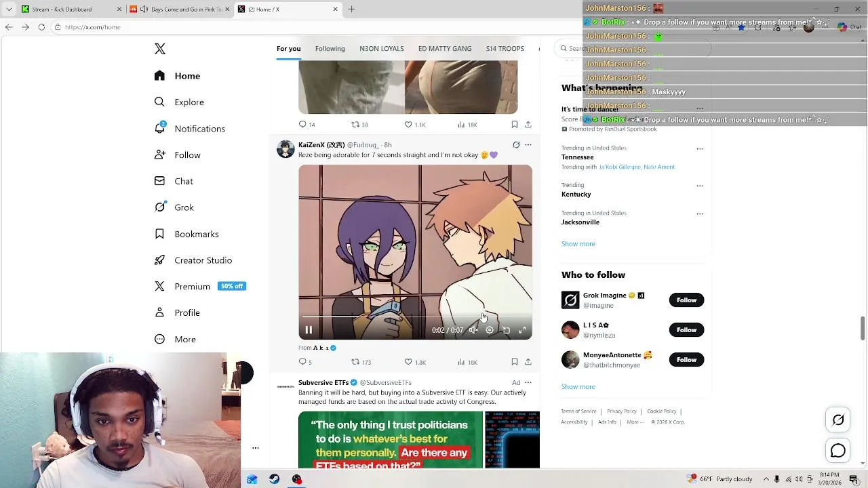Repost KaiZenX post with 173 reposts
The height and width of the screenshot is (488, 868).
(360, 362)
